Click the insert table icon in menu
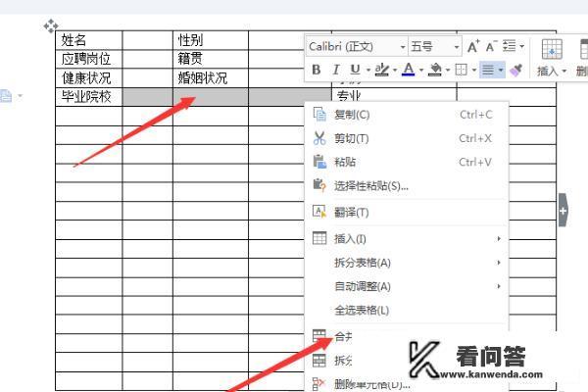Image resolution: width=588 pixels, height=392 pixels. pos(319,238)
